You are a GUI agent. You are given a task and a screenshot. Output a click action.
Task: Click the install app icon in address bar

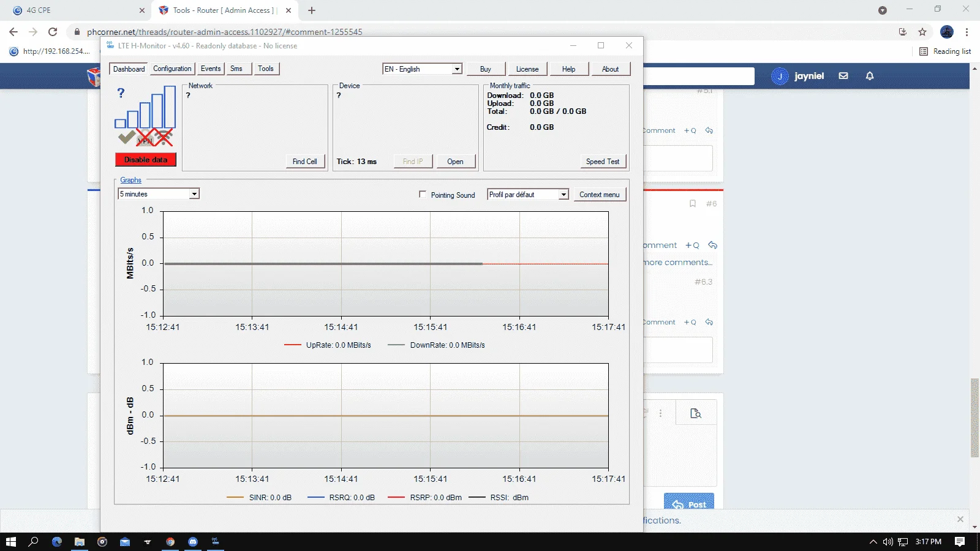[x=902, y=32]
